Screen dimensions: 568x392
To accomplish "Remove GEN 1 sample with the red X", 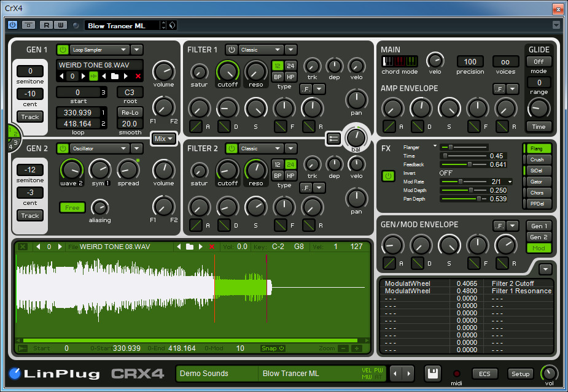I will tap(138, 76).
